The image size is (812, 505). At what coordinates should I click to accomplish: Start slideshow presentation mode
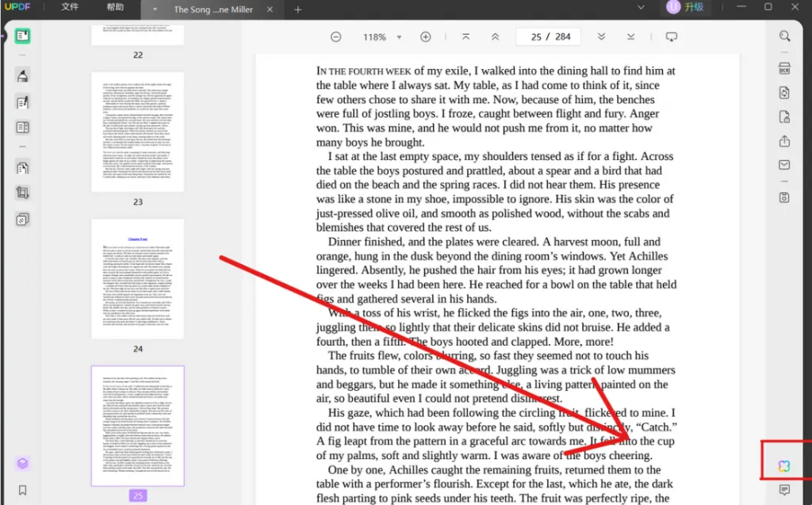click(x=671, y=36)
